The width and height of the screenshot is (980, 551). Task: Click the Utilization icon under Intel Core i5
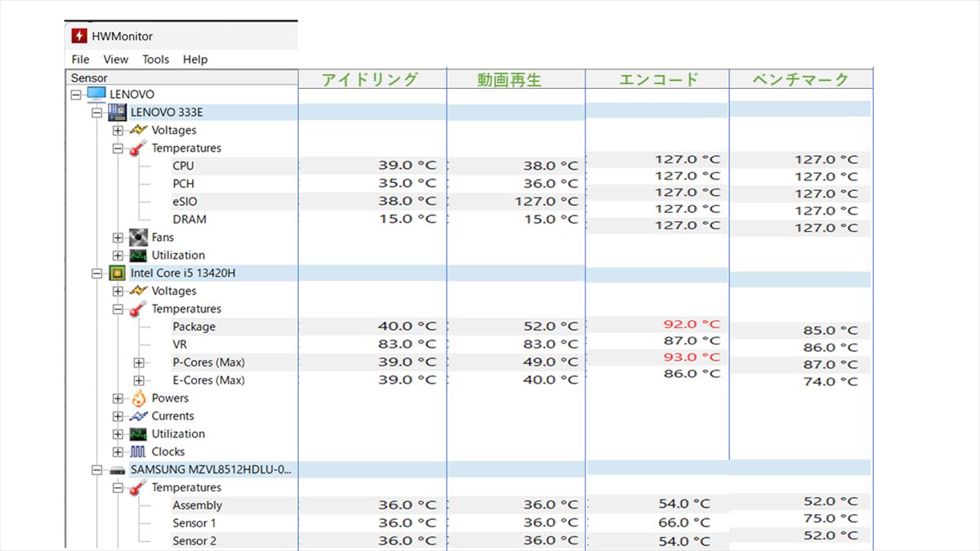tap(138, 434)
